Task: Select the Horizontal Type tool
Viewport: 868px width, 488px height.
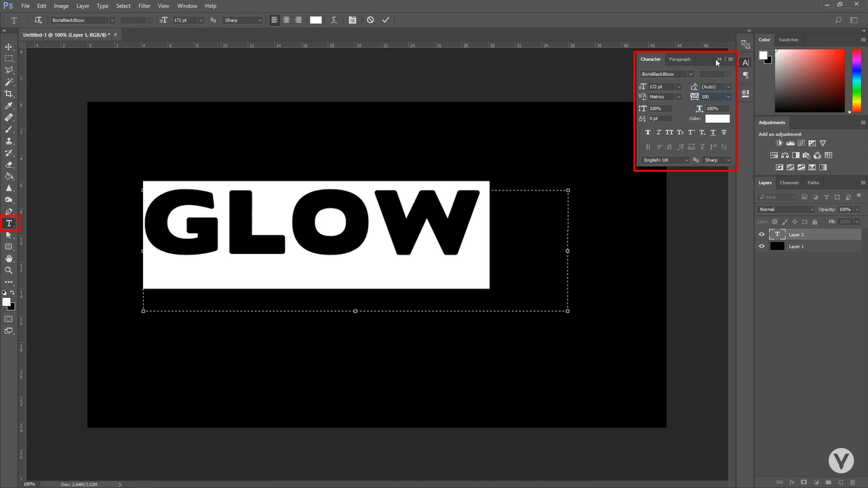Action: coord(9,223)
